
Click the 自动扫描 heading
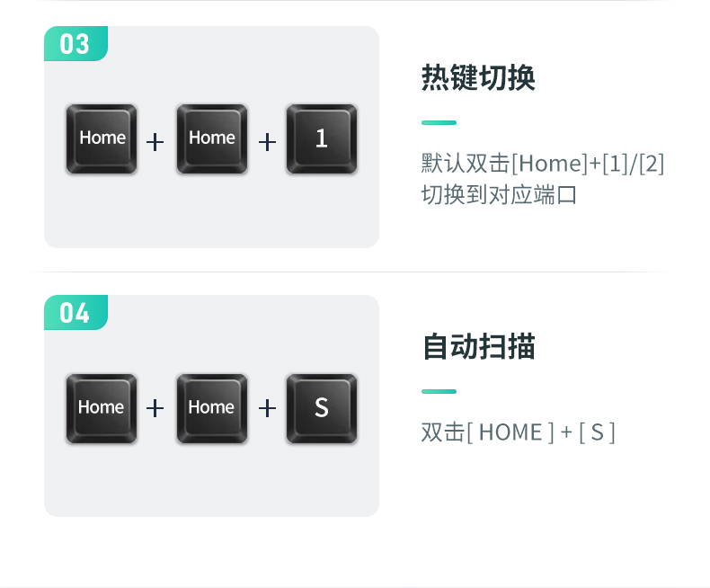point(479,347)
